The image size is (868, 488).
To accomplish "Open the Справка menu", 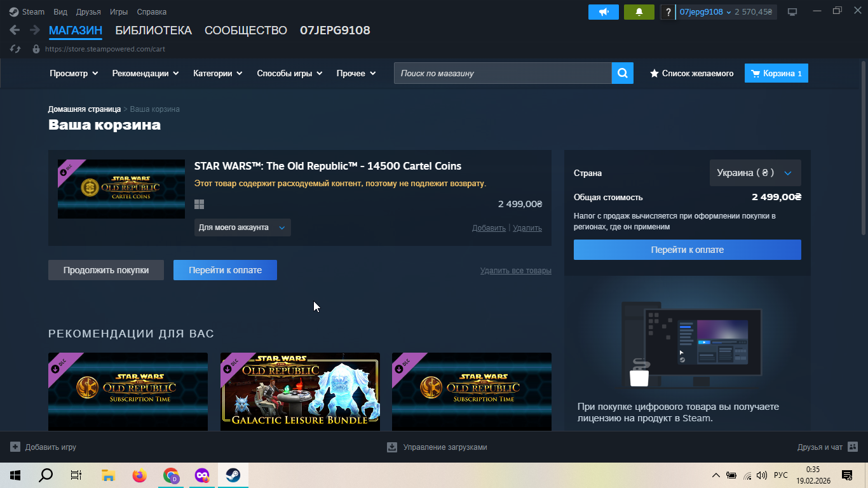I will tap(152, 12).
